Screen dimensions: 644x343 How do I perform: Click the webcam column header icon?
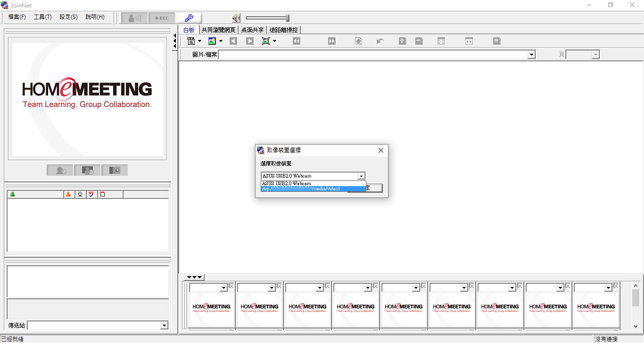coord(81,194)
